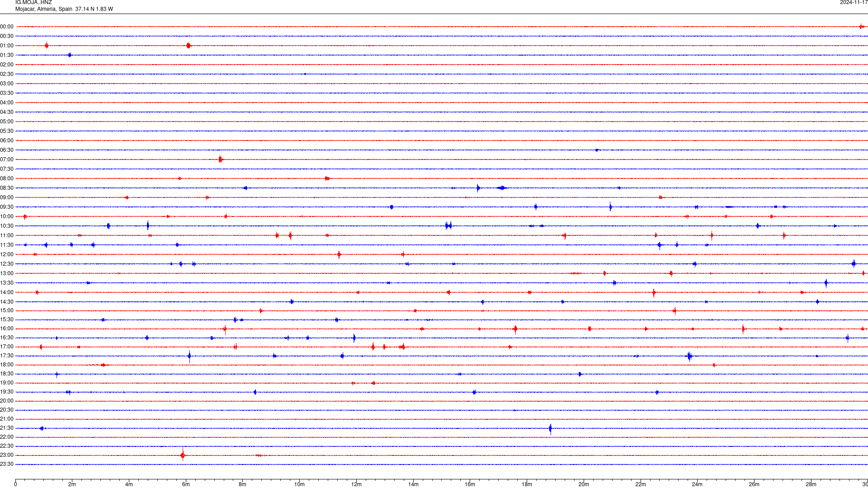Select the 12:00 time row label
Screen dimensions: 868x488
pos(7,254)
